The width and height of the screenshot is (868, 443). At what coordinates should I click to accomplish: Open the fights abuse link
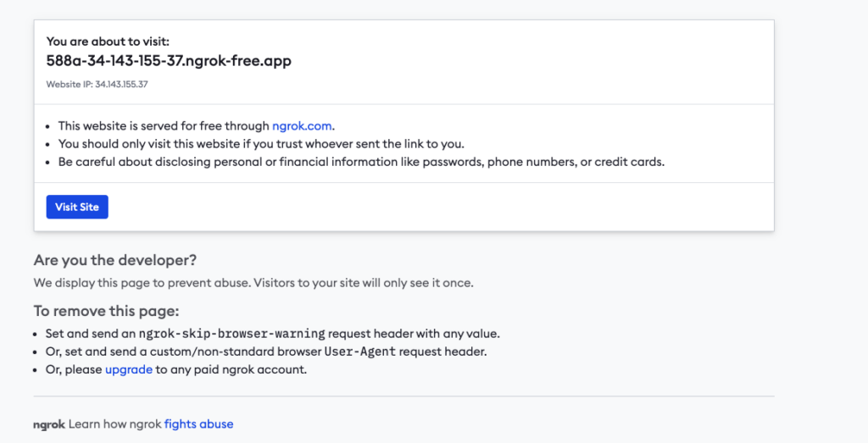point(198,424)
